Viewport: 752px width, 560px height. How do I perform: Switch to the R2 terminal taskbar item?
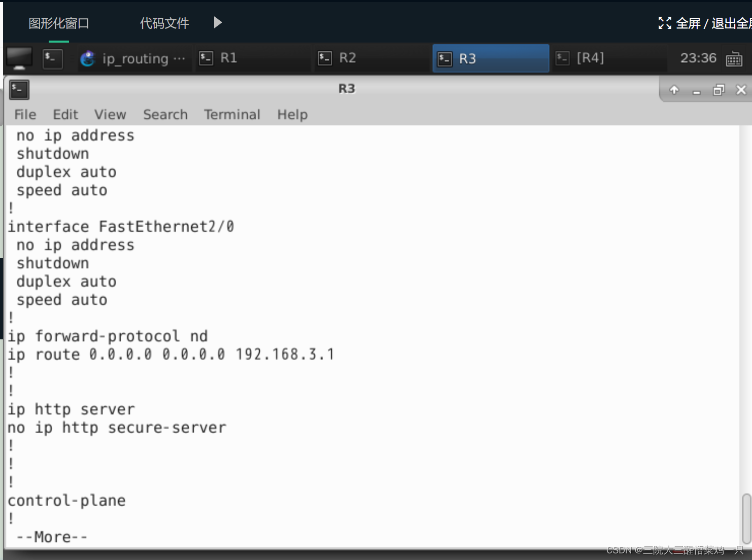click(371, 59)
